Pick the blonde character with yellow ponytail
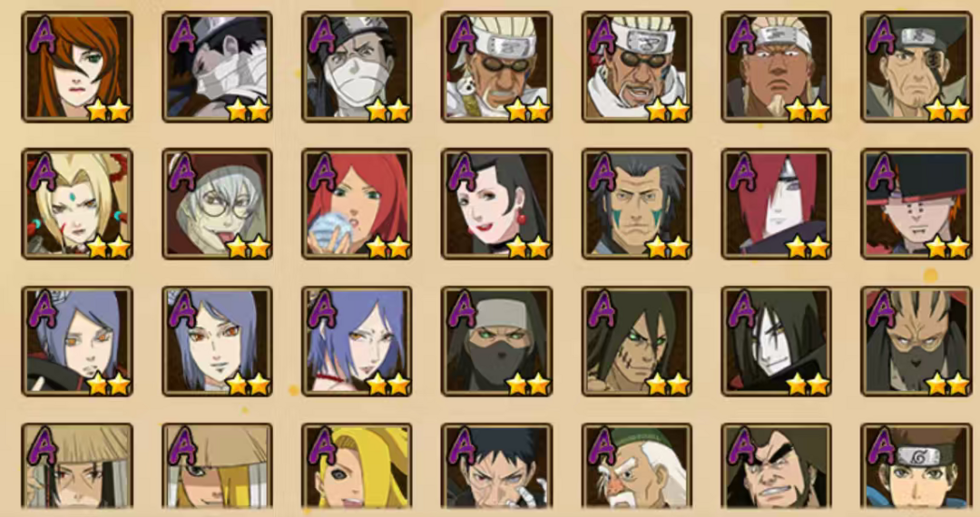 pos(357,466)
